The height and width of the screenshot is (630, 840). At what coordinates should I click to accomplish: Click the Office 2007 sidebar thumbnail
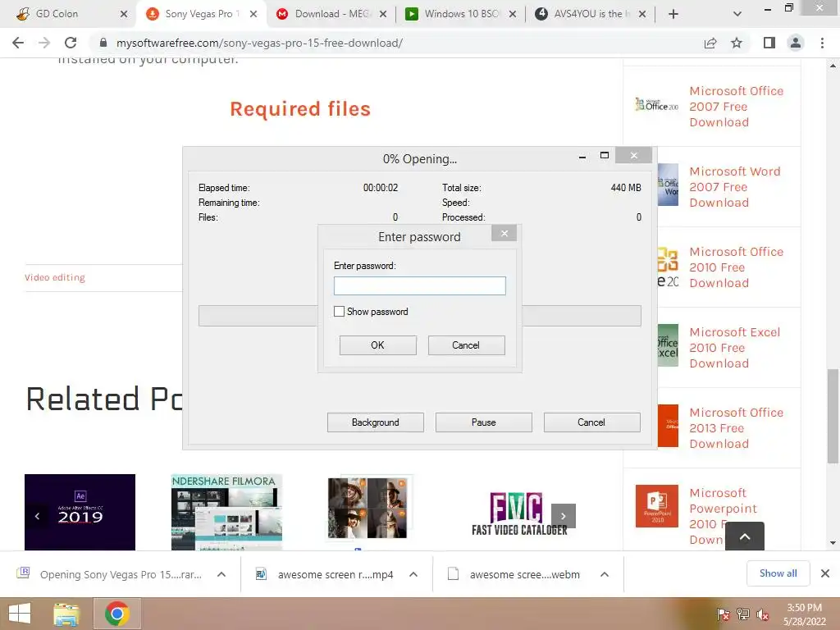click(657, 104)
